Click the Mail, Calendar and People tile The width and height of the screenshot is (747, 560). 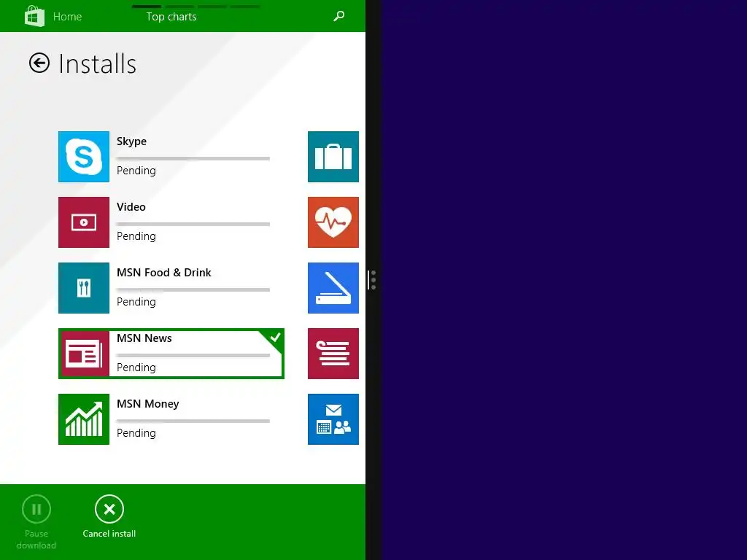coord(333,419)
